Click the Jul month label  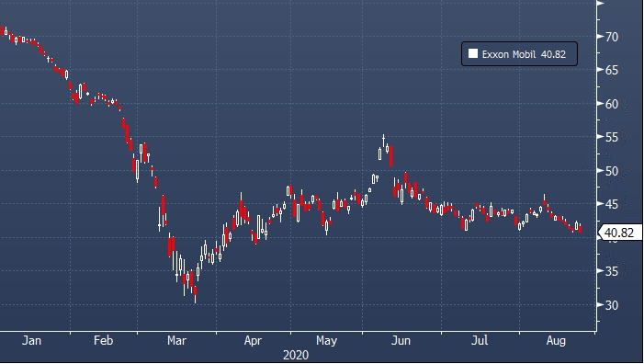(480, 341)
